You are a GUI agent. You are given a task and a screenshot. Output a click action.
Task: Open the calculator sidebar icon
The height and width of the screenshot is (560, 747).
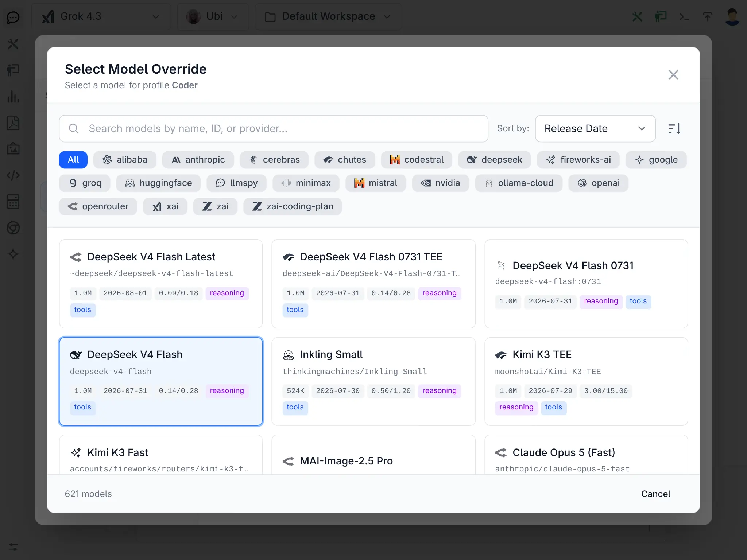[13, 202]
